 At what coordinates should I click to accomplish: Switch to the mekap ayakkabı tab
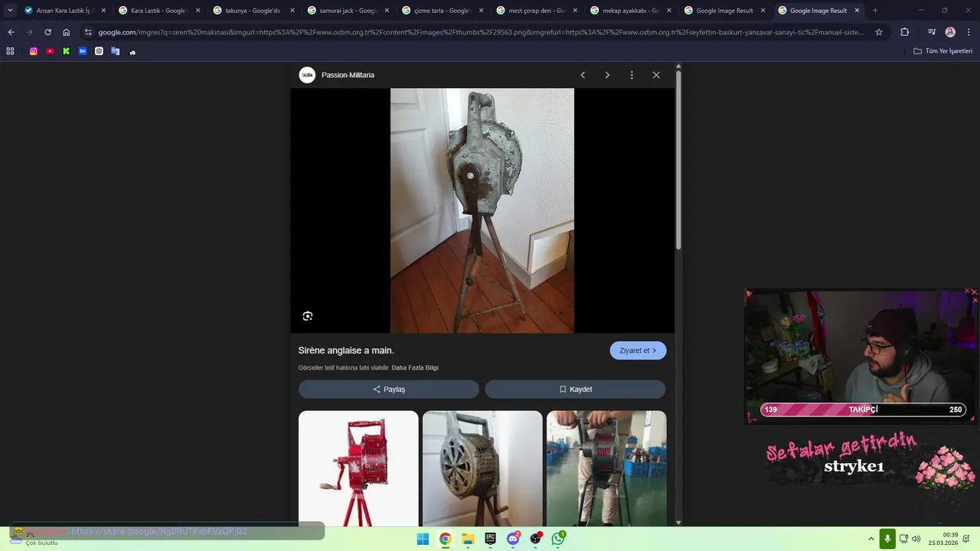pos(630,11)
